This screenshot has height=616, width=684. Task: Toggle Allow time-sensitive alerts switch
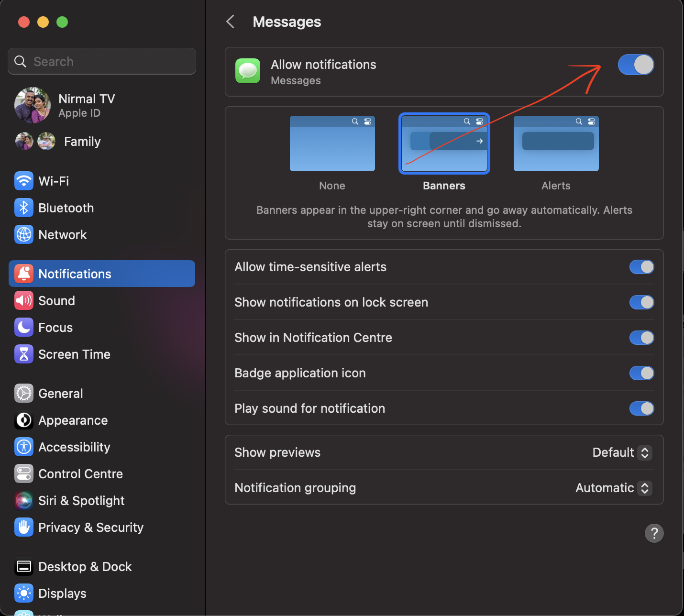coord(641,267)
